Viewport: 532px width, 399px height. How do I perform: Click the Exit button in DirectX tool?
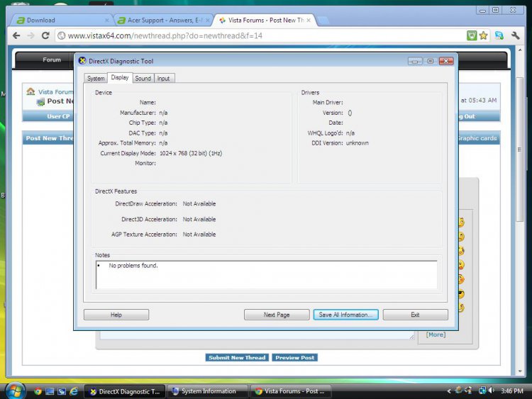[x=415, y=315]
